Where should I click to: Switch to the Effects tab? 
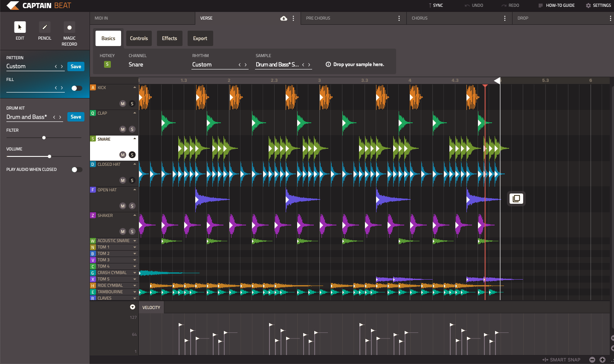tap(169, 38)
